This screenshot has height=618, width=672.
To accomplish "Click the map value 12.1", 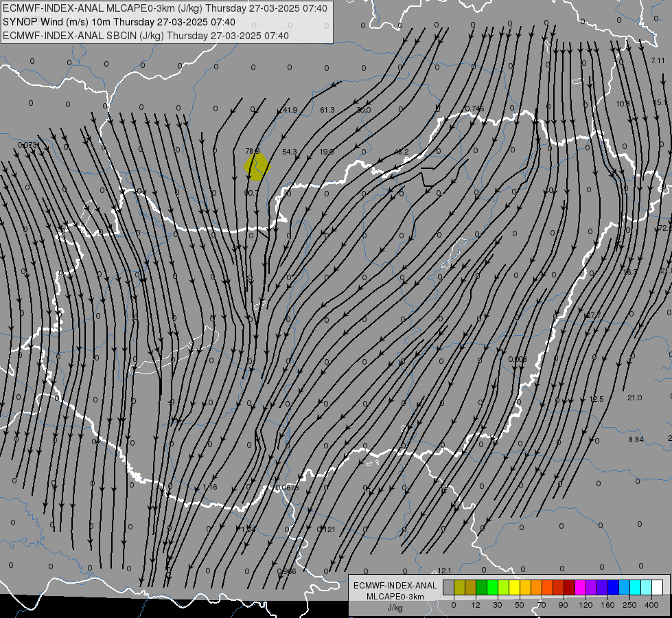I will pyautogui.click(x=444, y=571).
